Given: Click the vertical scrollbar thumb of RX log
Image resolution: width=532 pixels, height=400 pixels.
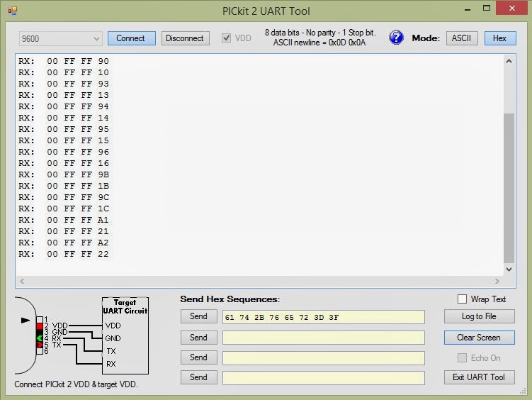Looking at the screenshot, I should pyautogui.click(x=509, y=188).
